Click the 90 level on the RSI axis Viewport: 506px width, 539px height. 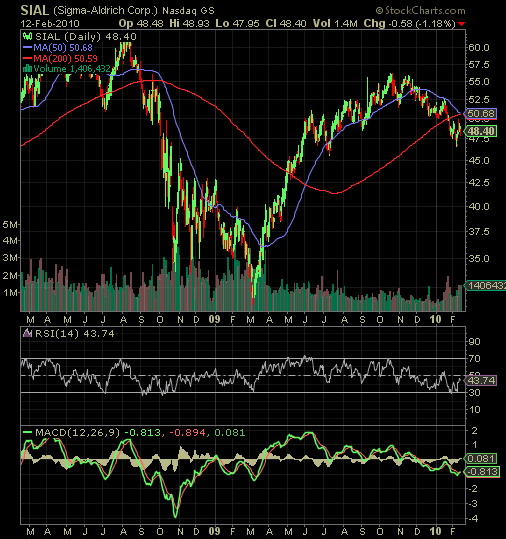474,342
